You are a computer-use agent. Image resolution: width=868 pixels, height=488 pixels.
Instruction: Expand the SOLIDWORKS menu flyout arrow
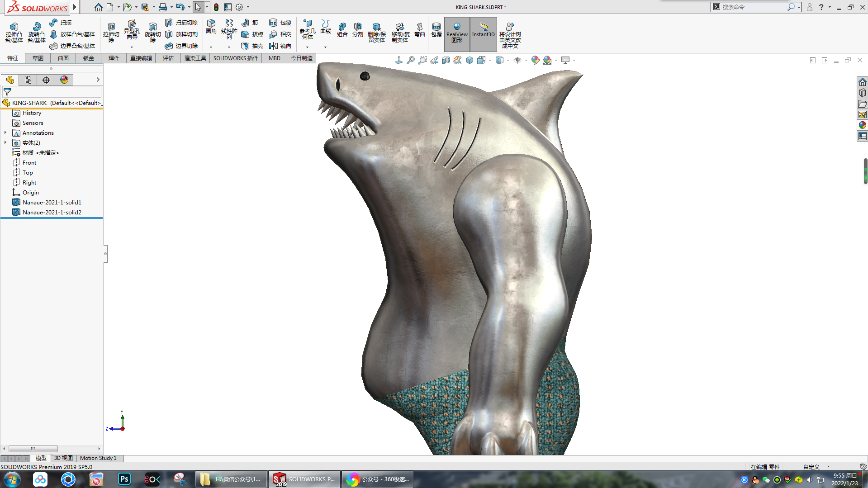pos(75,7)
